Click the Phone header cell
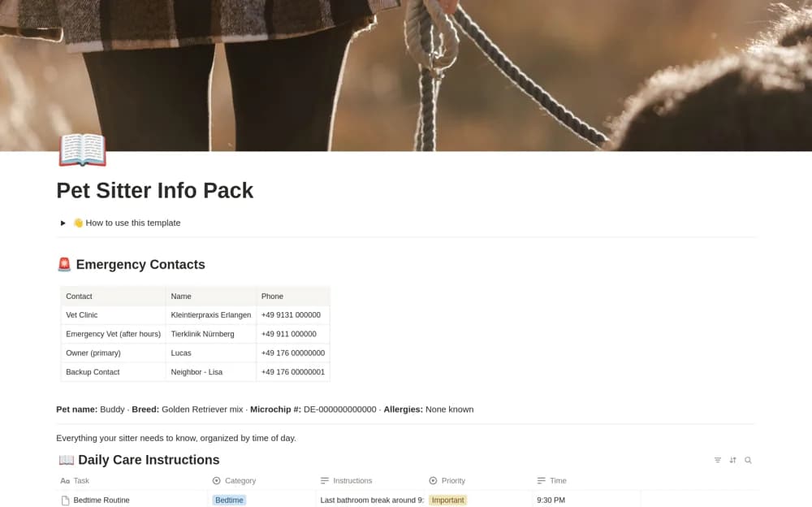Viewport: 812px width, 507px height. coord(293,296)
